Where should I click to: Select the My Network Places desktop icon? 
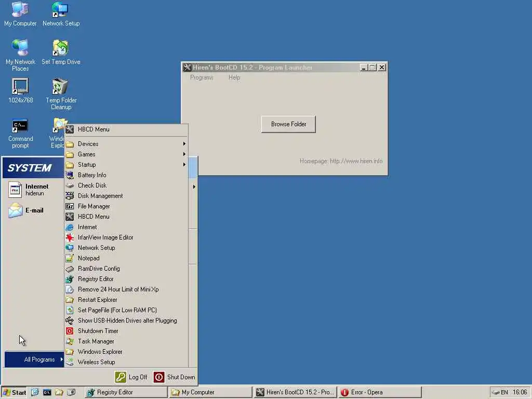tap(20, 55)
